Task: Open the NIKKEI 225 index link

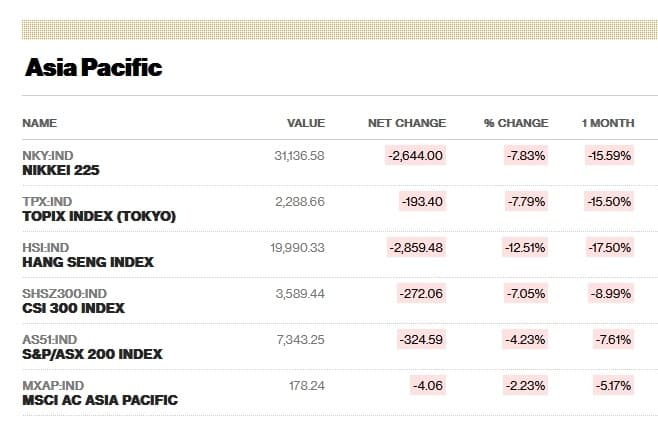Action: [x=60, y=170]
